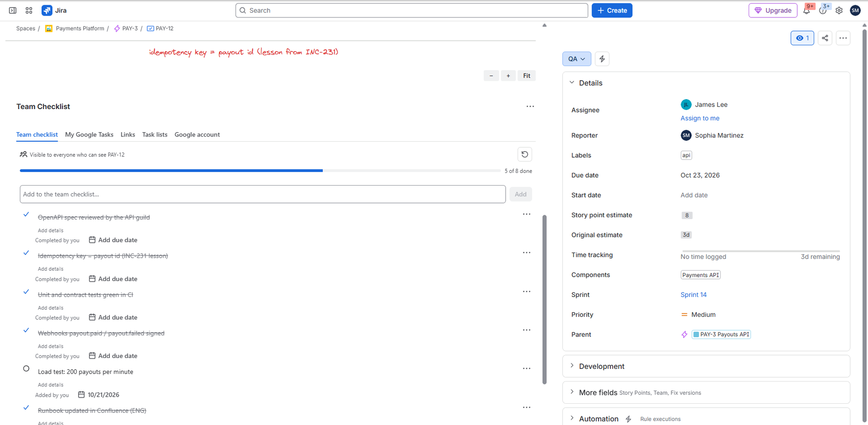This screenshot has width=868, height=425.
Task: Open options for the OpenAPI spec item
Action: click(x=526, y=214)
